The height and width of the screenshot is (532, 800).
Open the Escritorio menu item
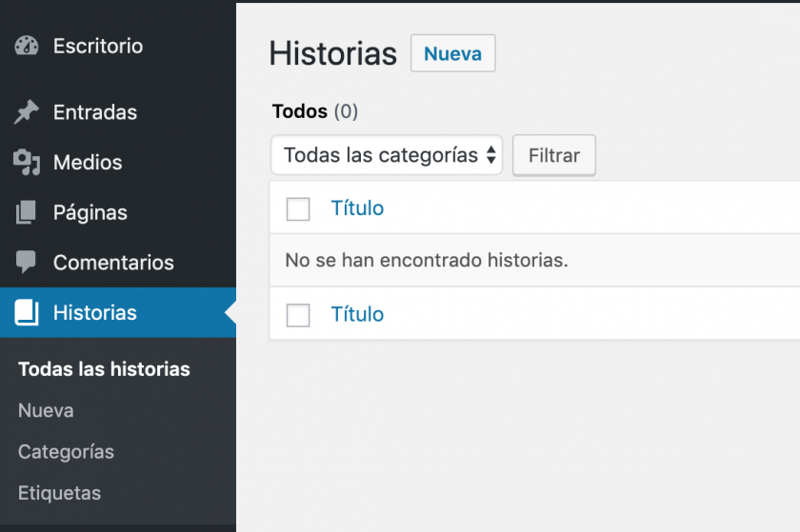97,46
